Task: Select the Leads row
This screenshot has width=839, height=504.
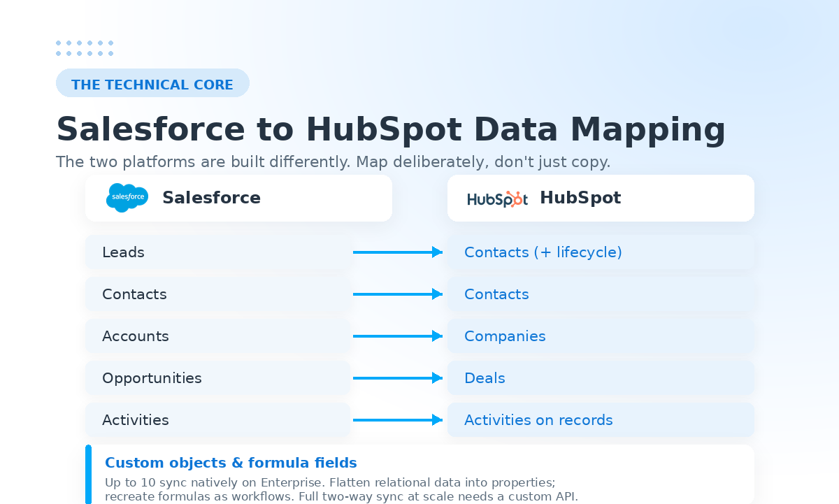Action: (217, 252)
